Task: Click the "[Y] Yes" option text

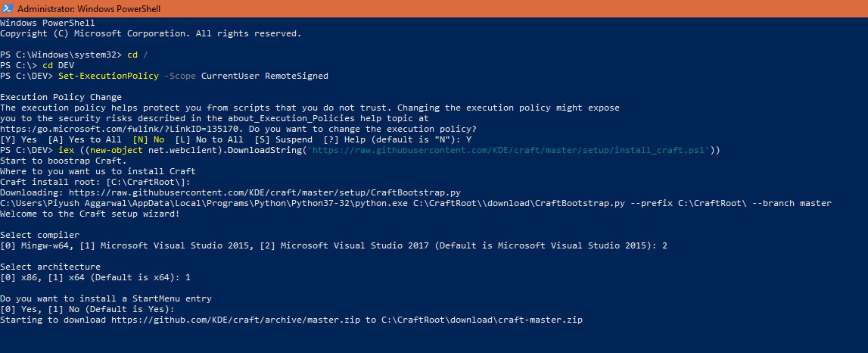Action: (x=18, y=139)
